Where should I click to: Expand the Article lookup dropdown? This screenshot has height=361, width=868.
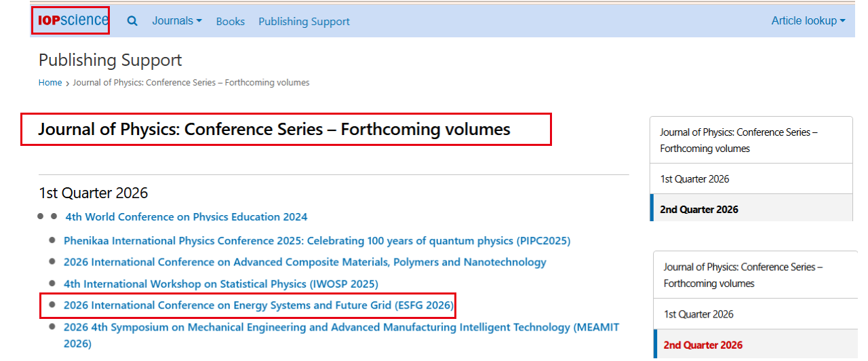tap(808, 21)
